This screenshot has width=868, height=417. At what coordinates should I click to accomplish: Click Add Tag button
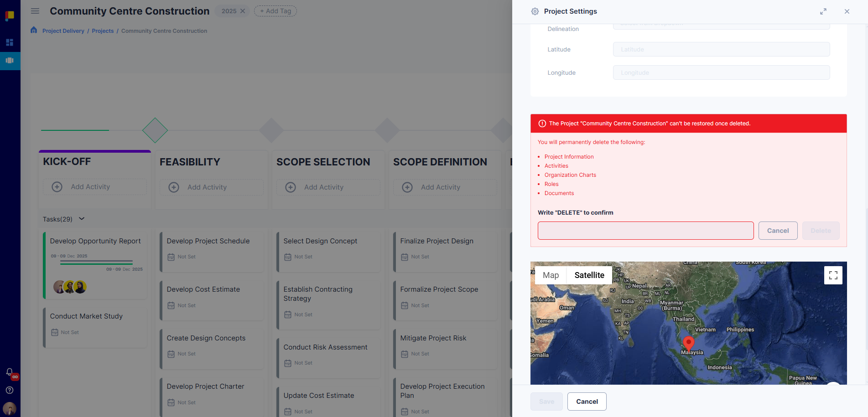click(x=275, y=11)
